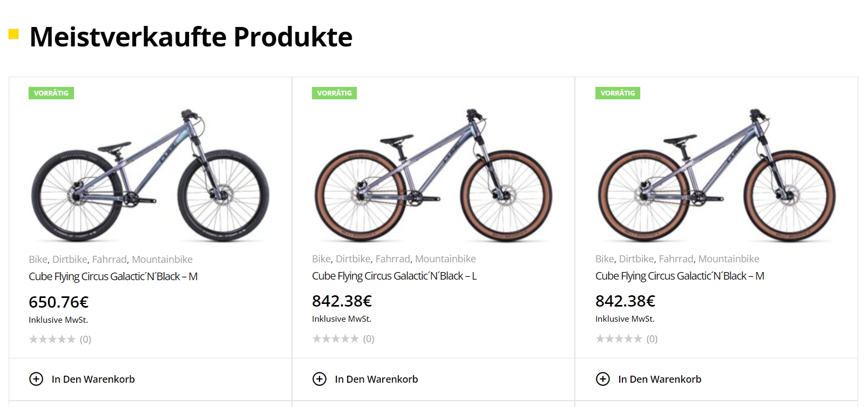The width and height of the screenshot is (868, 407).
Task: Click the VORRÄTIG badge on the third bike
Action: 618,93
